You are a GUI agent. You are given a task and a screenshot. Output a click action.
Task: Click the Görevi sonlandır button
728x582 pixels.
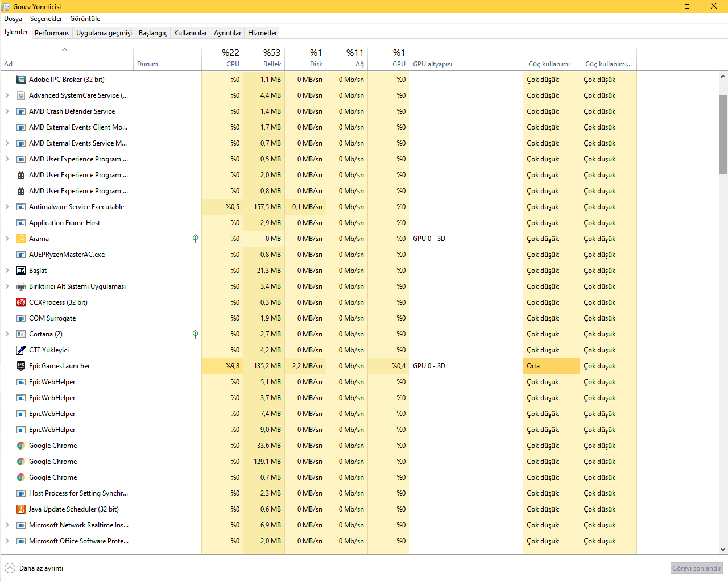coord(697,568)
